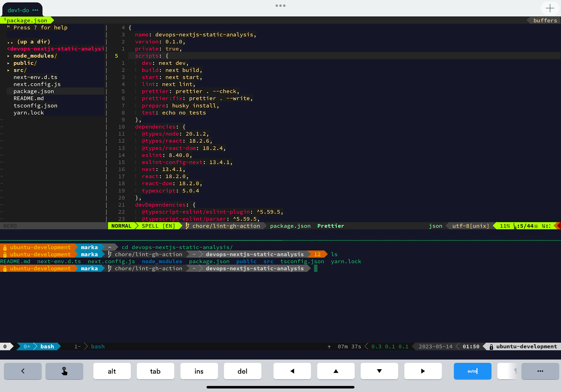This screenshot has width=561, height=392.
Task: Tap the del key button
Action: tap(243, 371)
